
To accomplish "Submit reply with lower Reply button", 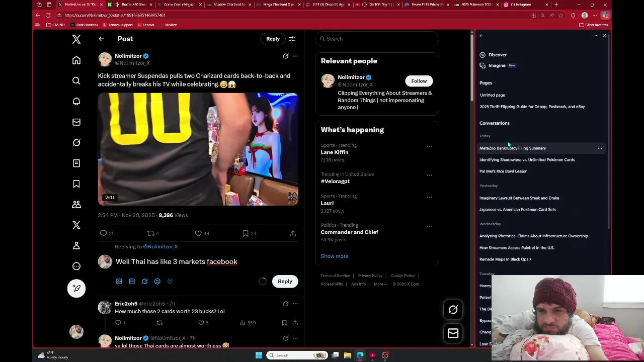I will click(285, 281).
